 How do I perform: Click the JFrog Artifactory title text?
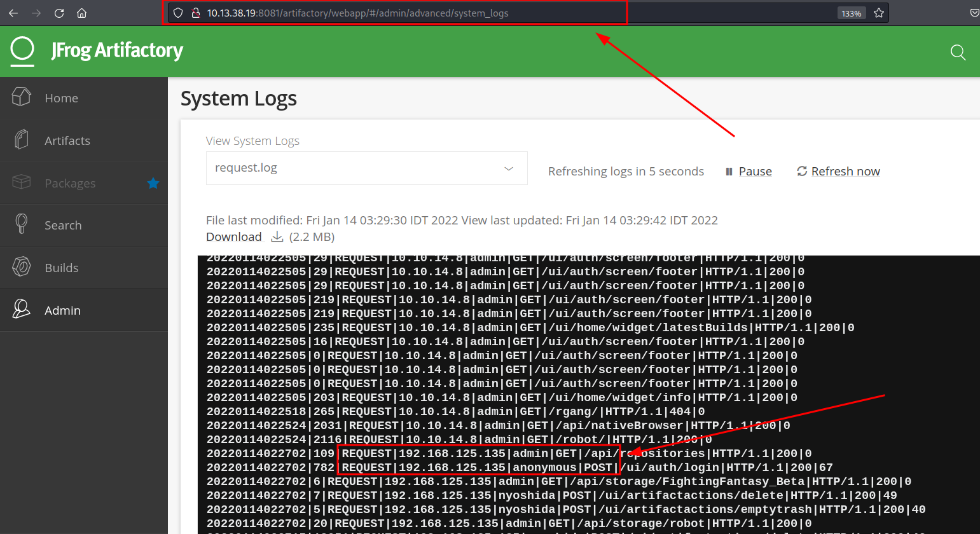pyautogui.click(x=117, y=51)
